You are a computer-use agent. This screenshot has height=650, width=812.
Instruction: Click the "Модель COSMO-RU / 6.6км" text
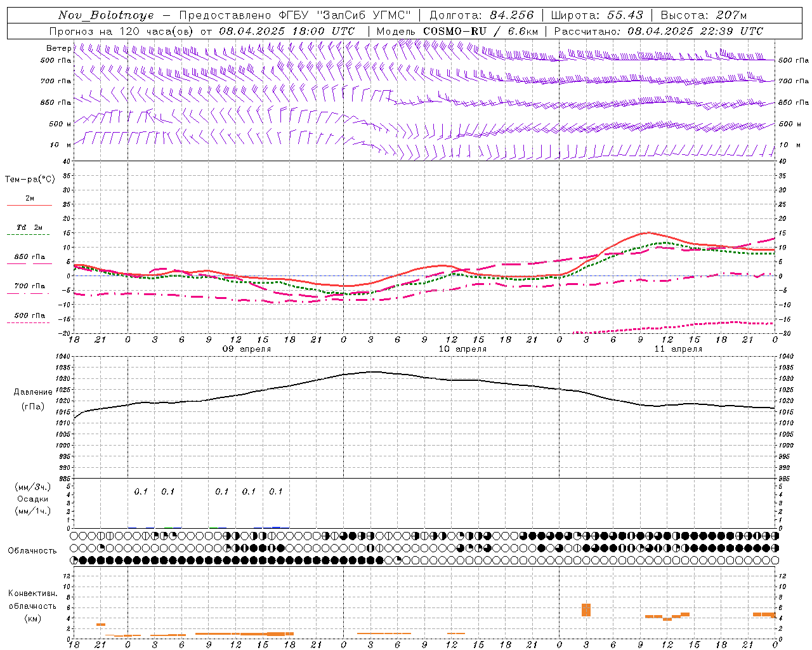[457, 31]
